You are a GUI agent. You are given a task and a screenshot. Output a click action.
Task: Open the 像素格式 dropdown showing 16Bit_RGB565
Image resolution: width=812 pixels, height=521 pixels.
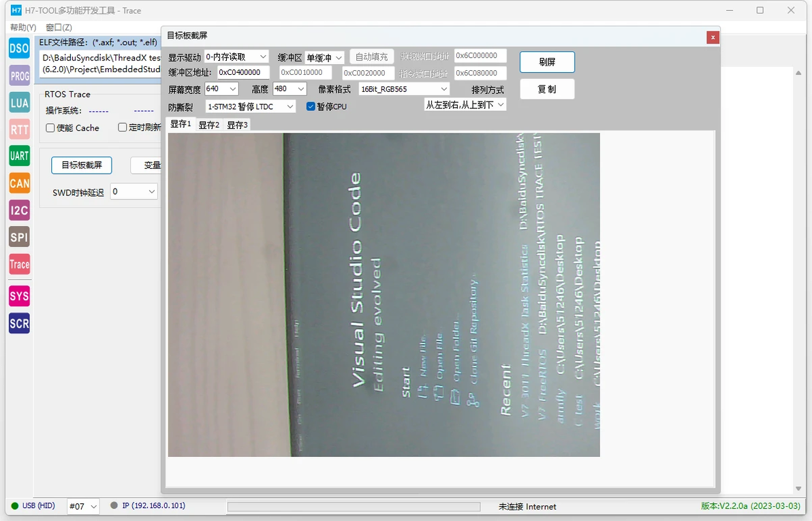pos(404,89)
